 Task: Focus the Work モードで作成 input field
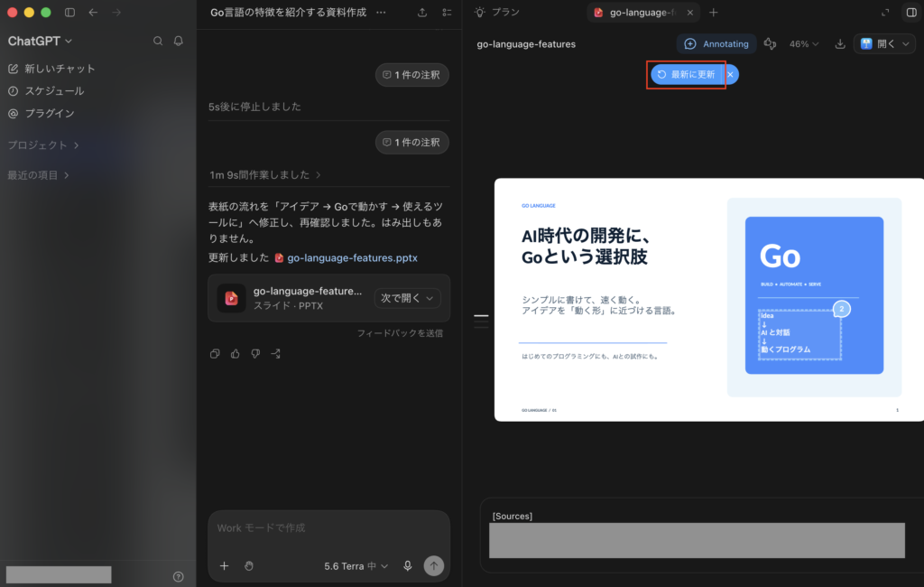(328, 528)
